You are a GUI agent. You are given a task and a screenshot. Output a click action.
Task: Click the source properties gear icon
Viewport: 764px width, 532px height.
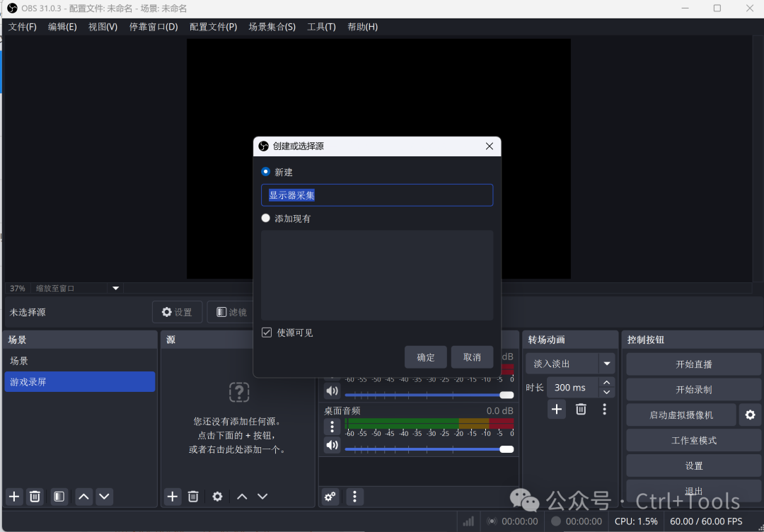pos(217,497)
